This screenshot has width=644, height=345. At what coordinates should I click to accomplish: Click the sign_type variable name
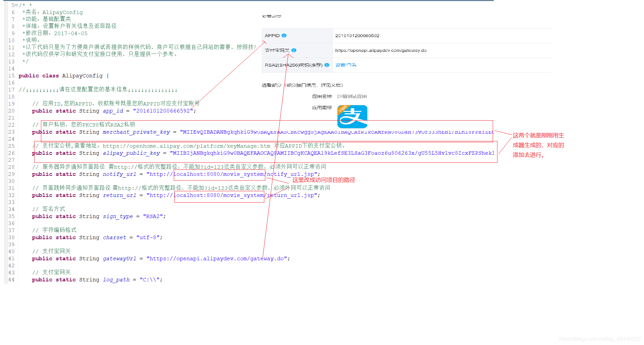click(118, 216)
